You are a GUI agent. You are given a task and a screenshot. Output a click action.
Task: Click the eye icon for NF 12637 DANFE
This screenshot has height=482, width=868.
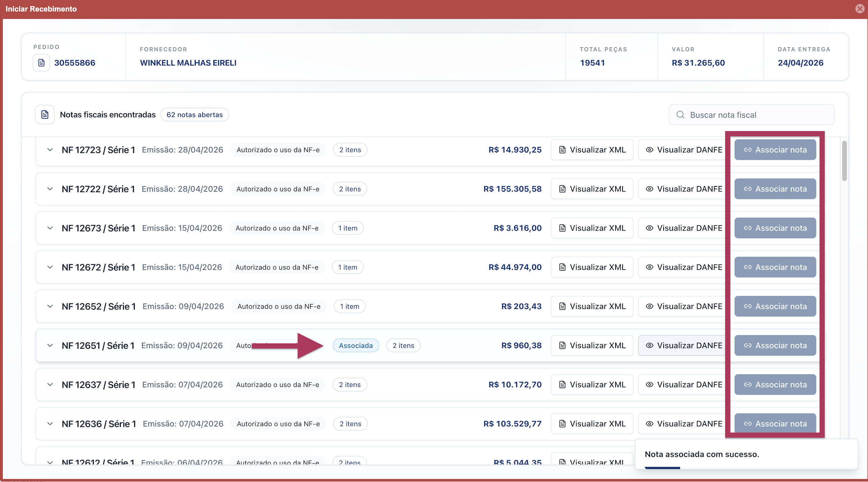[649, 384]
